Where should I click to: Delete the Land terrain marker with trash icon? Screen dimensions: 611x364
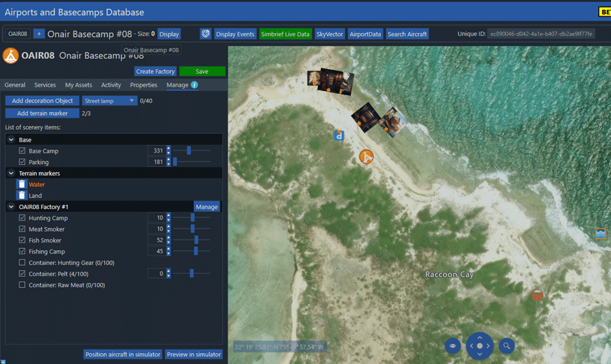pyautogui.click(x=22, y=195)
